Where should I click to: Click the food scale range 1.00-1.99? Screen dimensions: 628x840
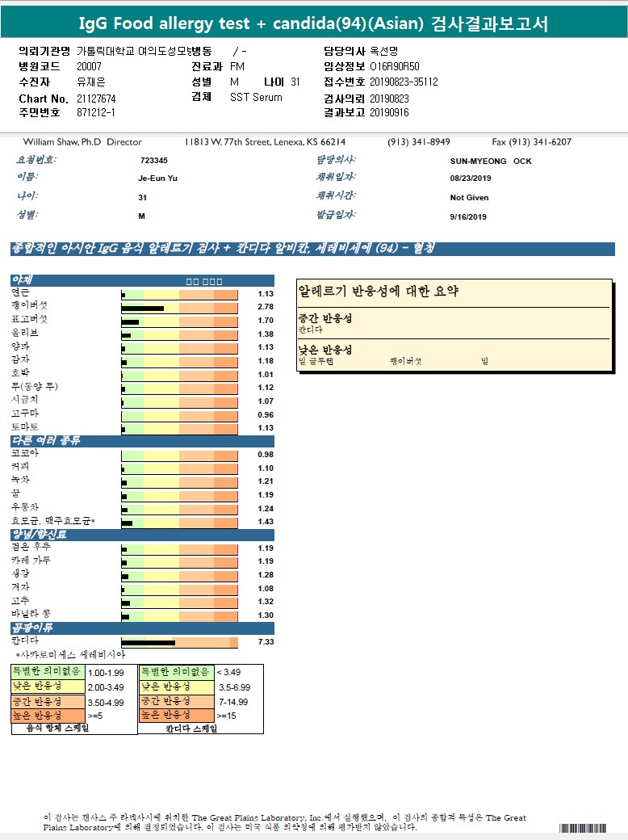pyautogui.click(x=106, y=673)
